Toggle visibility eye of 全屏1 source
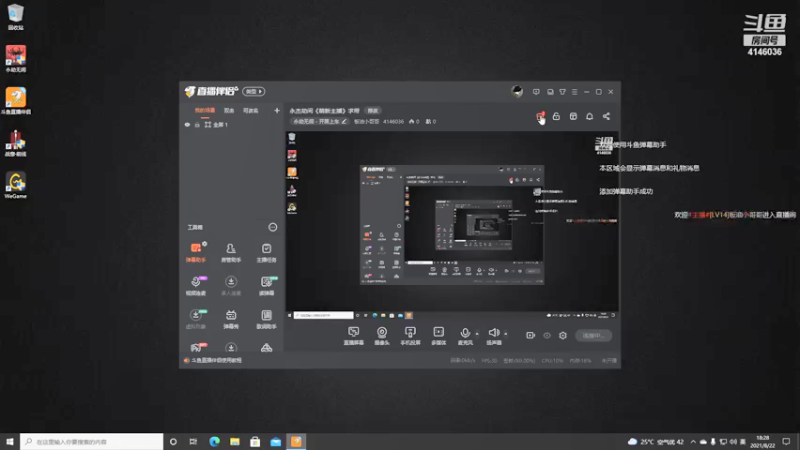Image resolution: width=800 pixels, height=450 pixels. pos(187,124)
